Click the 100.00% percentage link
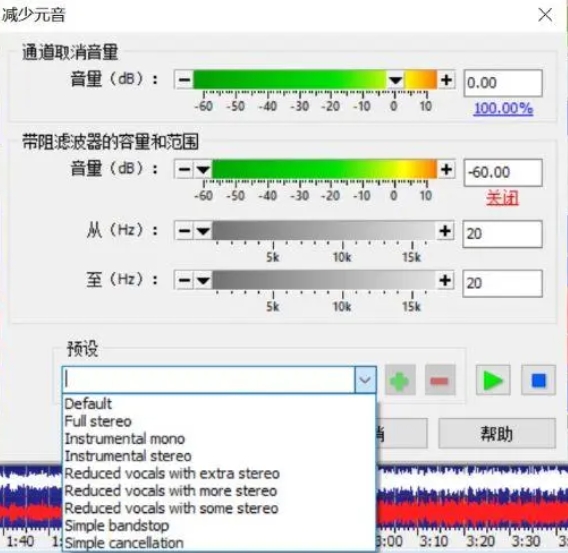The height and width of the screenshot is (553, 568). coord(503,108)
